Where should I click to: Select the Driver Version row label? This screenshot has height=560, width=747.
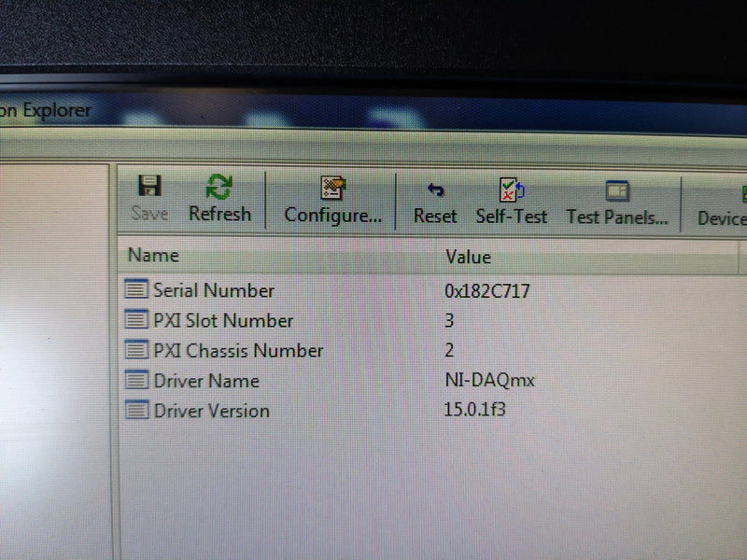pyautogui.click(x=211, y=411)
